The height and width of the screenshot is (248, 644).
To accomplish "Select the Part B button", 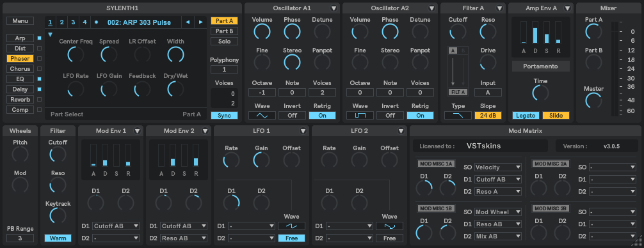I will coord(224,31).
